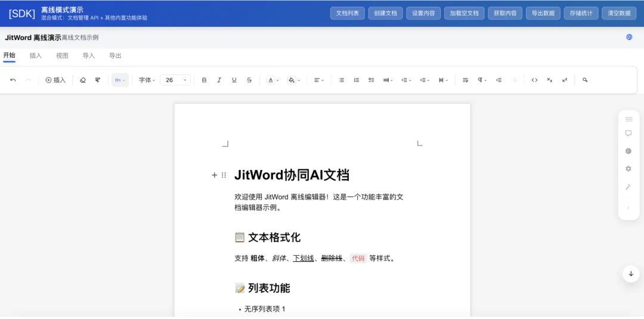The image size is (644, 319).
Task: Toggle underline formatting
Action: pos(234,80)
